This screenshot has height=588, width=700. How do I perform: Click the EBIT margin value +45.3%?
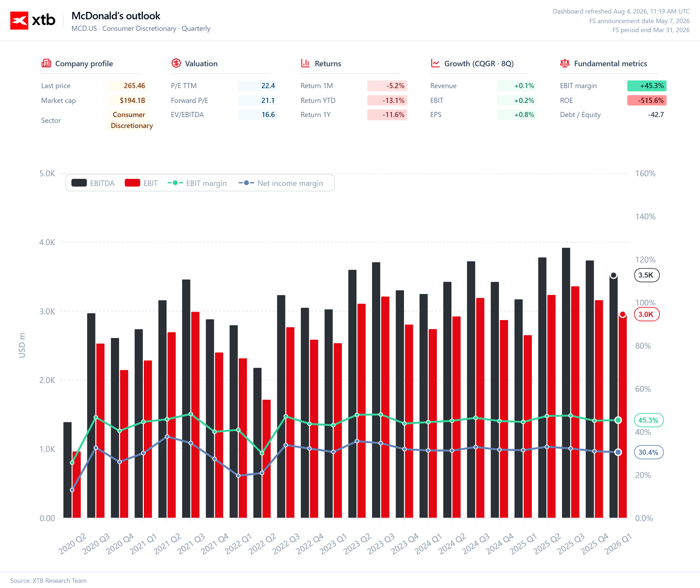[647, 86]
